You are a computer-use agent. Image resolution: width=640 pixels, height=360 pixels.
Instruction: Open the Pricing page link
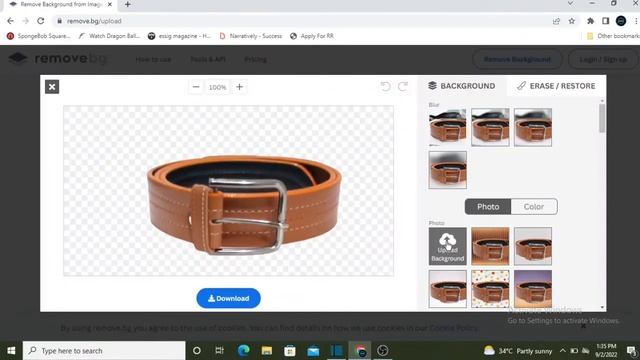point(256,60)
